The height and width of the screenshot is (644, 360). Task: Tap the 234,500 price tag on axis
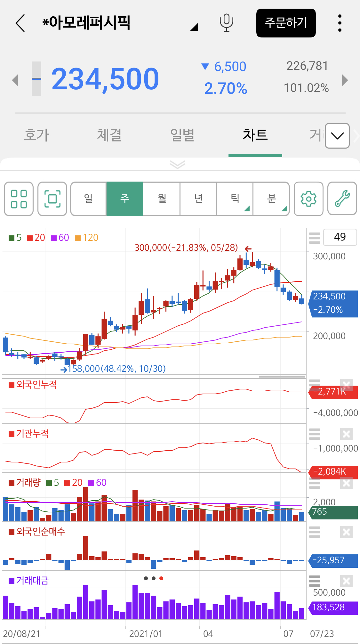click(333, 304)
